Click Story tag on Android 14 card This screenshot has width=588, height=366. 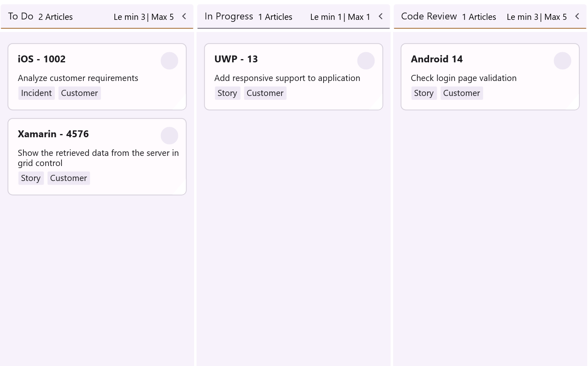click(424, 93)
